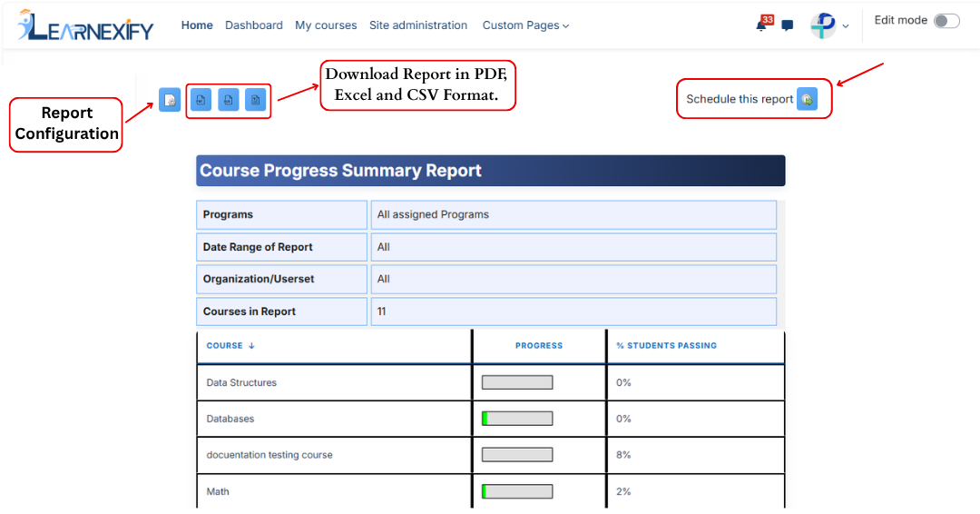This screenshot has height=514, width=980.
Task: Open the messaging chat bubble icon
Action: [x=788, y=25]
